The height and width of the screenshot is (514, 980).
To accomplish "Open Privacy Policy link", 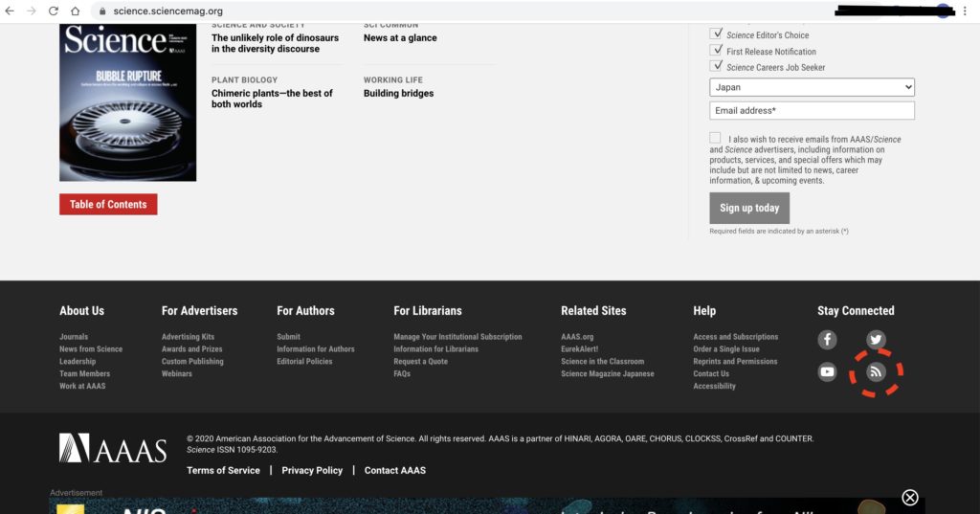I will (312, 470).
